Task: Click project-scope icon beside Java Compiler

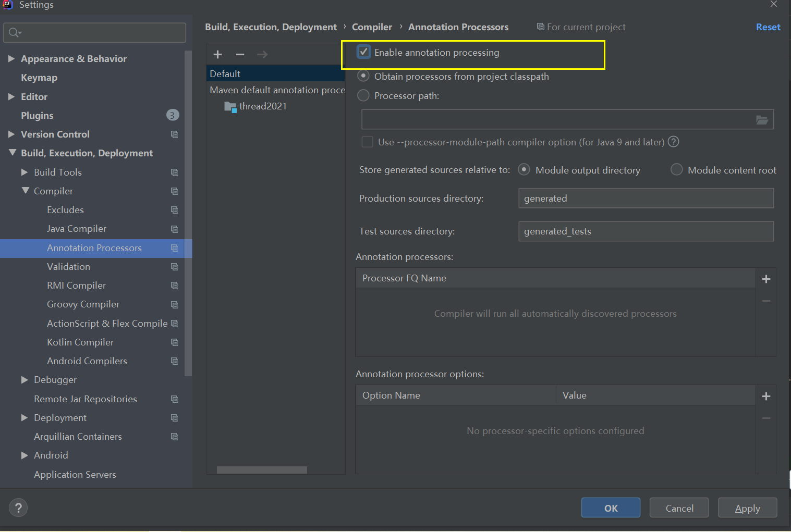Action: point(174,229)
